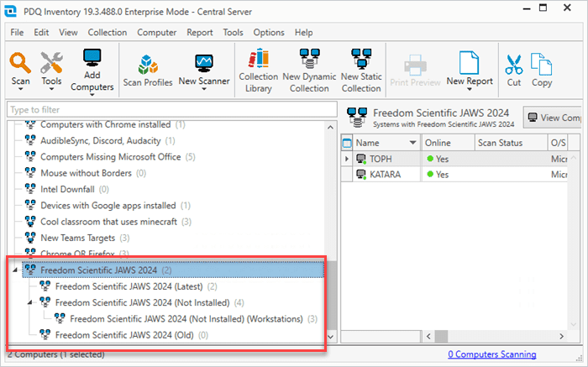
Task: Select Cool classroom that uses minecraft
Action: pos(108,222)
